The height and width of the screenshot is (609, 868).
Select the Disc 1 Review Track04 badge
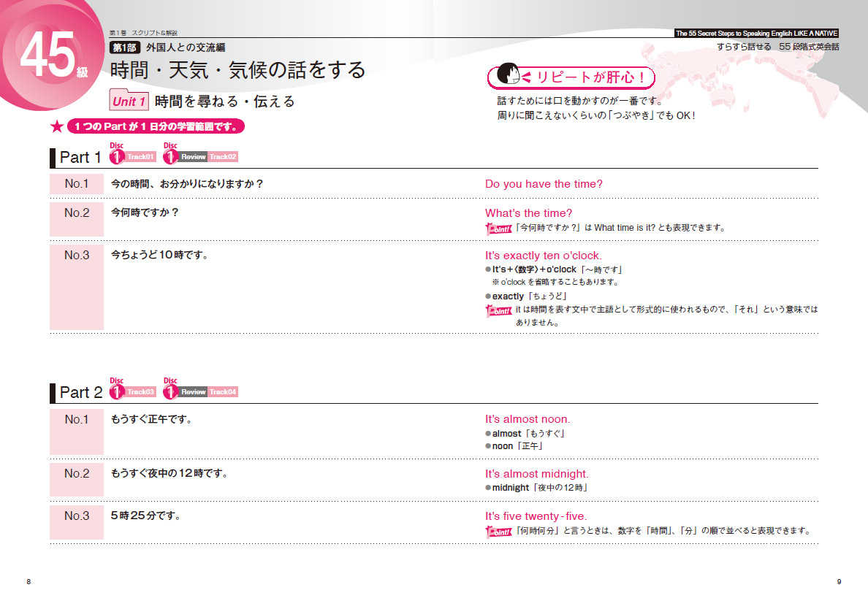(200, 389)
